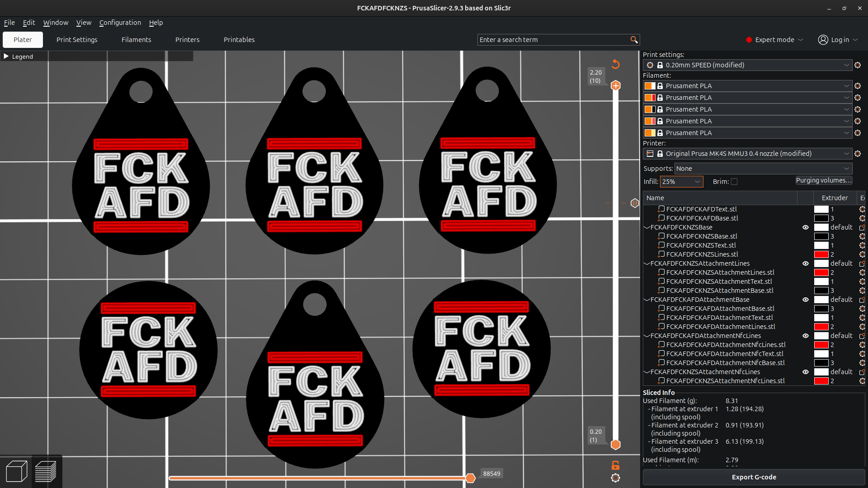Toggle the orange lock icon below layer slider
This screenshot has height=488, width=868.
tap(615, 465)
